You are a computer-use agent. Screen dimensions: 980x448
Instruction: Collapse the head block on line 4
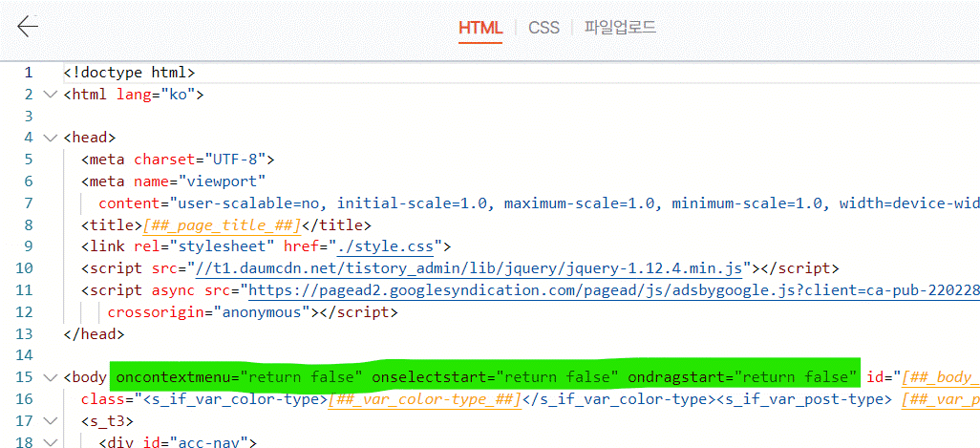[x=50, y=138]
